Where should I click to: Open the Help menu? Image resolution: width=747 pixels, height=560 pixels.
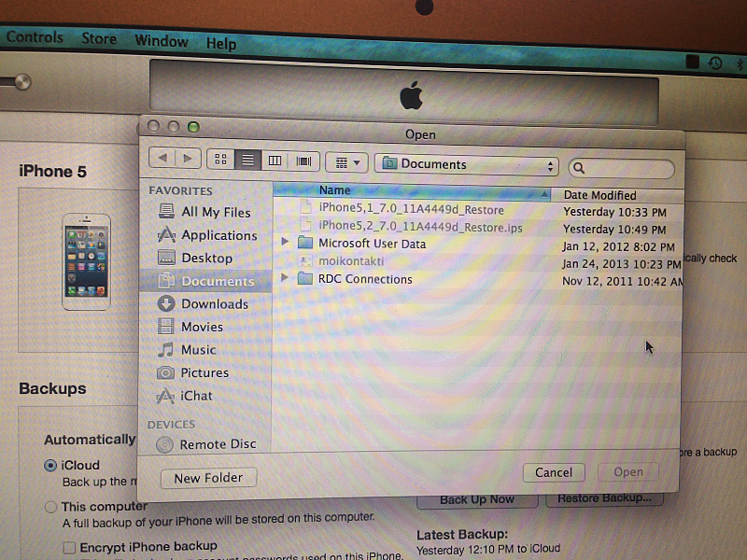pyautogui.click(x=221, y=44)
